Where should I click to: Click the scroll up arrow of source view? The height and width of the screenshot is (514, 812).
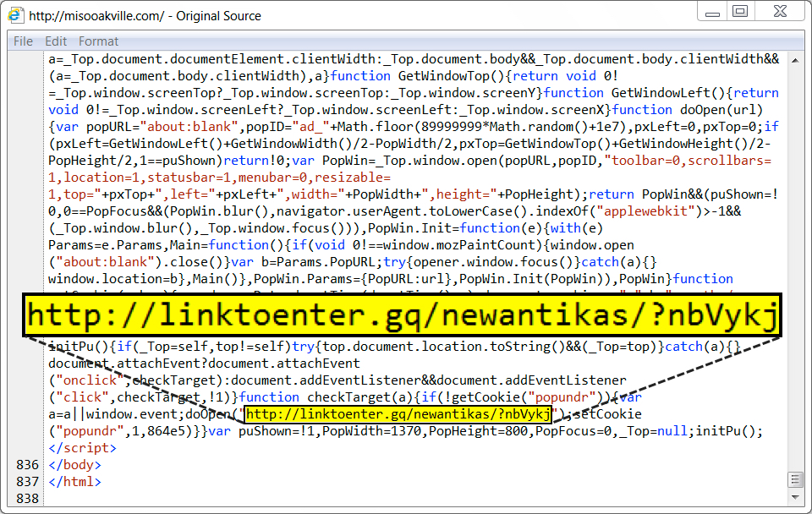[795, 61]
